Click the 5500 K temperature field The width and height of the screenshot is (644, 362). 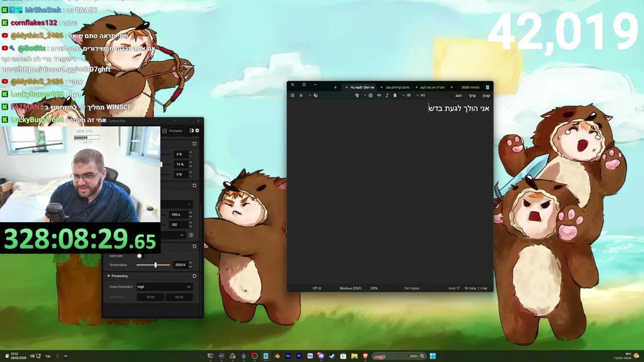[180, 265]
